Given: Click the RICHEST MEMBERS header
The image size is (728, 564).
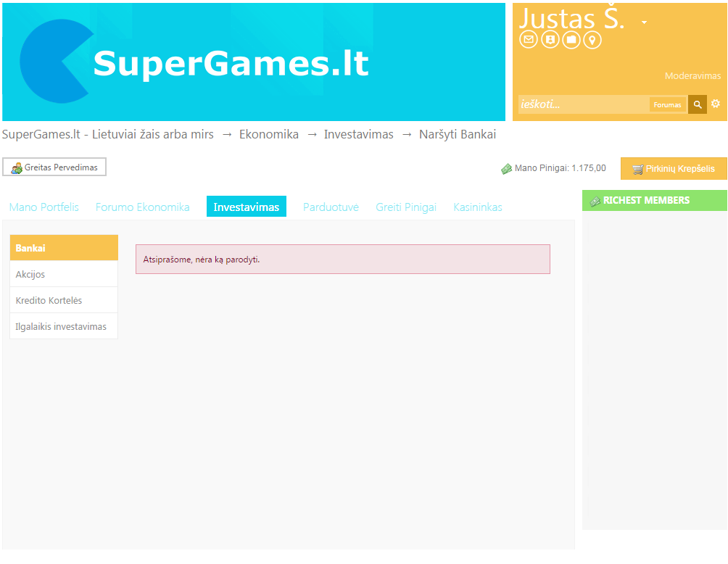Looking at the screenshot, I should click(x=654, y=201).
